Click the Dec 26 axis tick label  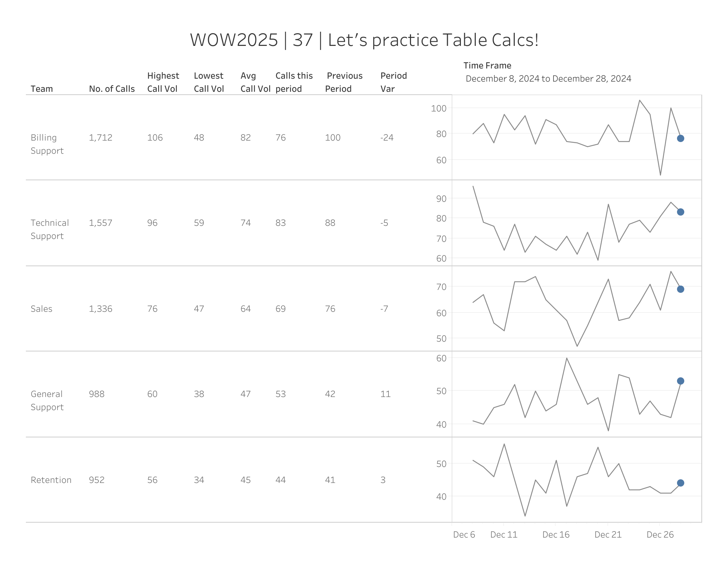pos(660,535)
